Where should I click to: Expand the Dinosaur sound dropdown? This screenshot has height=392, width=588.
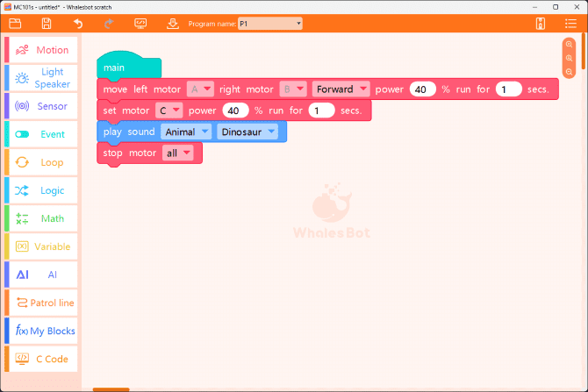coord(247,132)
